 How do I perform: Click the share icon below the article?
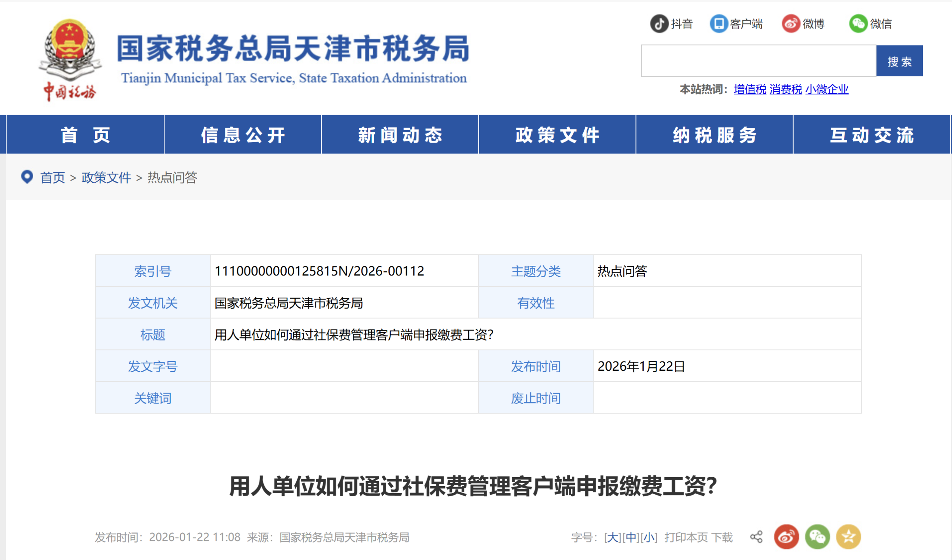tap(756, 537)
